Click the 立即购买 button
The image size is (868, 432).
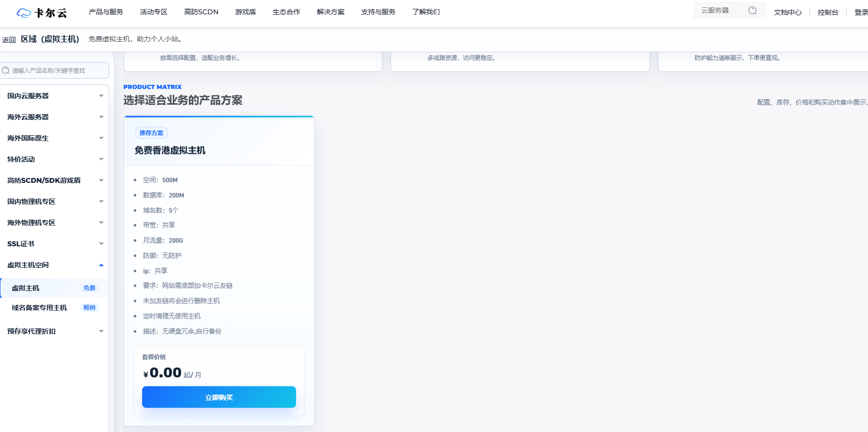coord(219,397)
